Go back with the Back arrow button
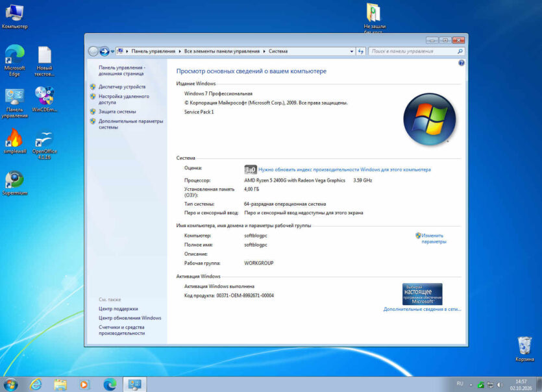The image size is (542, 392). pos(93,51)
